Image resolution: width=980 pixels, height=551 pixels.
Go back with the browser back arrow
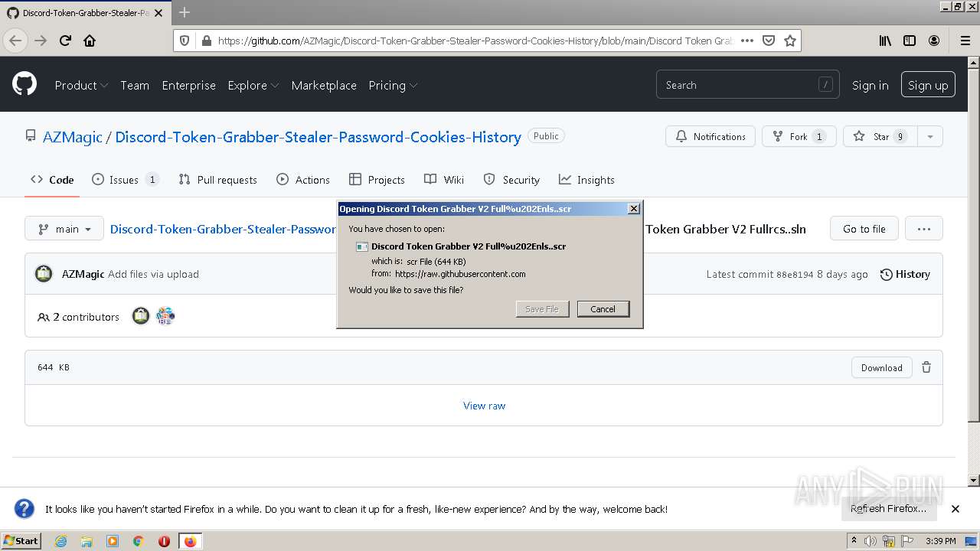click(15, 41)
